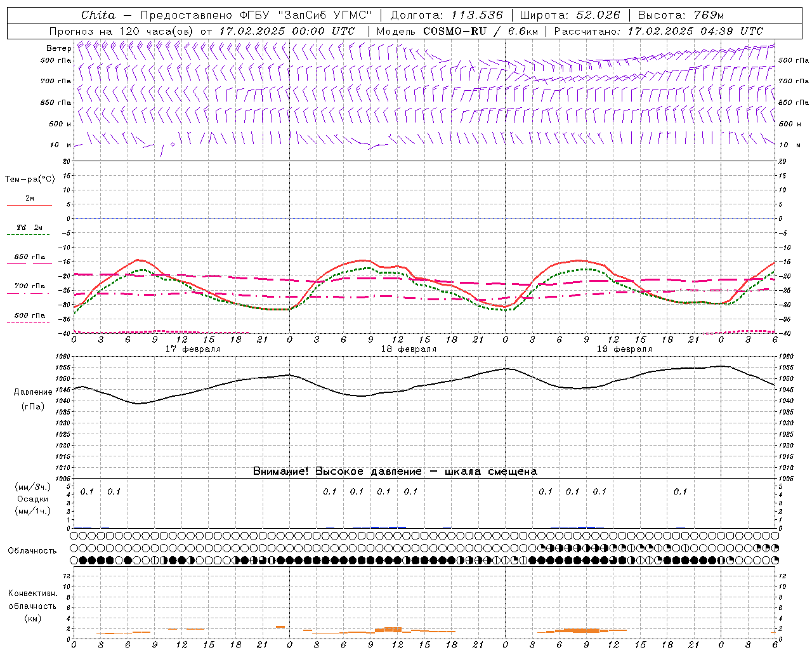
Task: Click the date label "19 февраля"
Action: coord(624,349)
